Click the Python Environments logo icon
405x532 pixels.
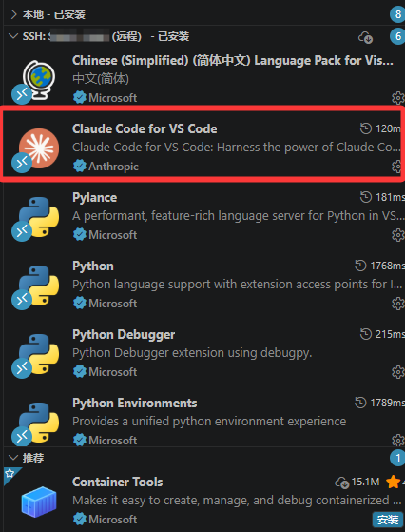(x=39, y=423)
